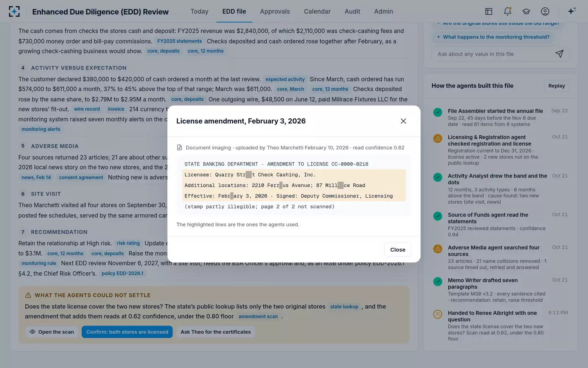The height and width of the screenshot is (368, 588).
Task: Click the app logo icon in header
Action: tap(14, 11)
